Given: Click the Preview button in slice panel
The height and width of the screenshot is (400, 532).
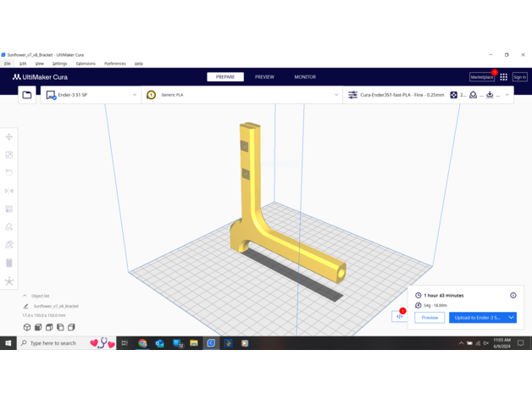Looking at the screenshot, I should 429,318.
